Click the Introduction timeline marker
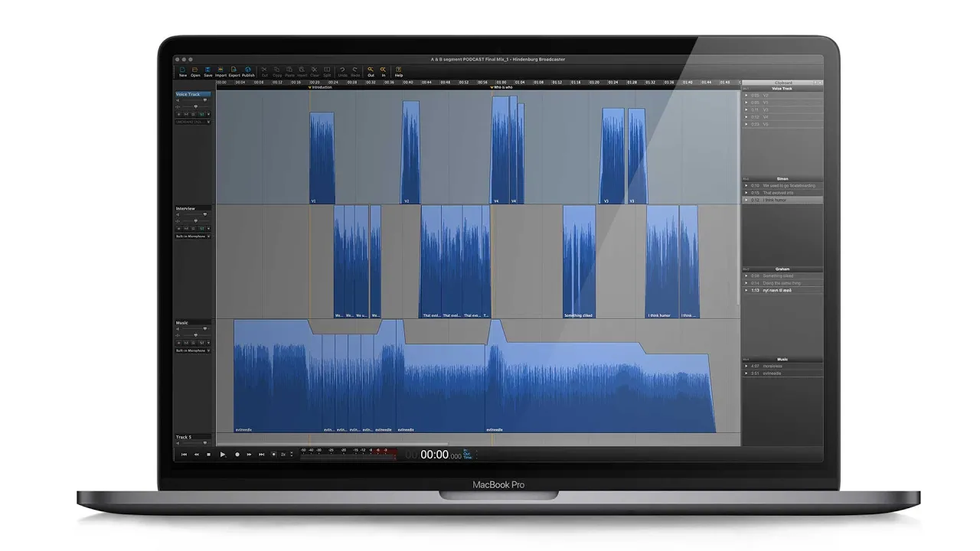Screen dimensions: 980x551 [321, 87]
